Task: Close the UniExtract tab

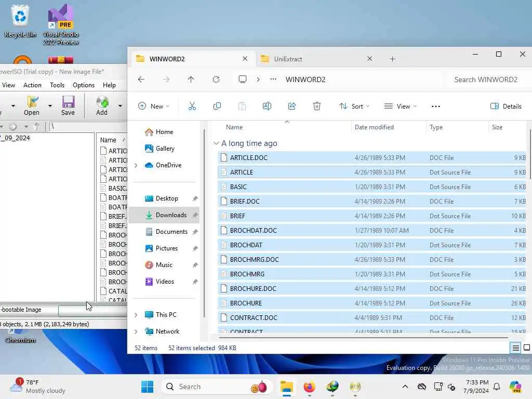Action: coord(369,59)
